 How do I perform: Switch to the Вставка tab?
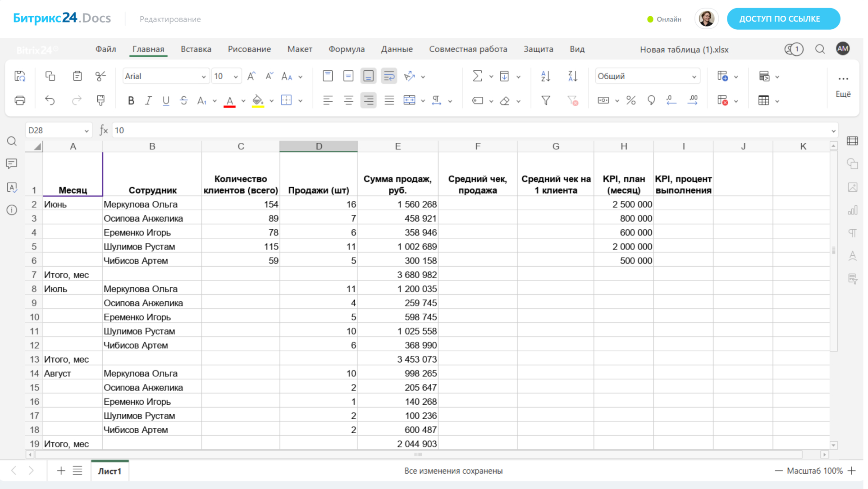click(x=196, y=49)
